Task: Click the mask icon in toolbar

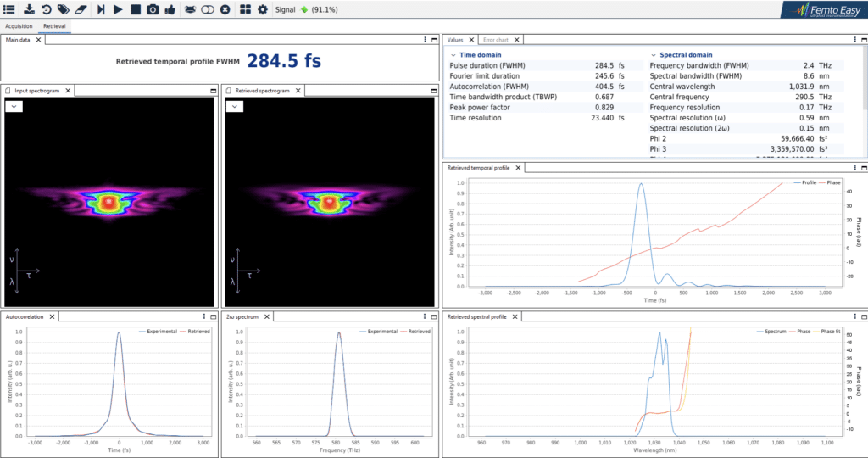Action: point(190,9)
